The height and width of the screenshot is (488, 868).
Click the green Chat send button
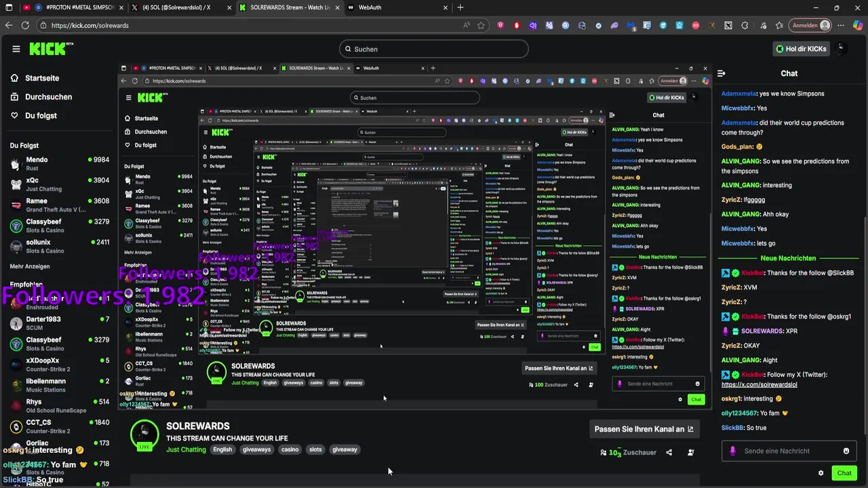[844, 473]
